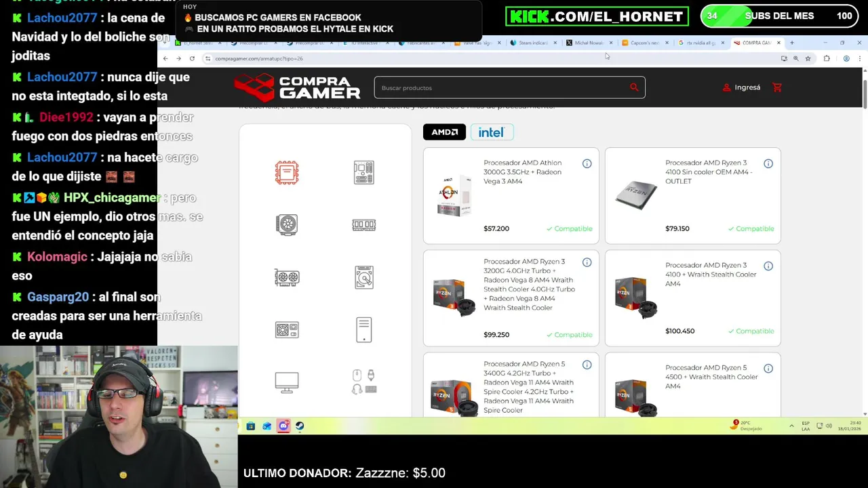This screenshot has width=868, height=488.
Task: Open Steam from the taskbar
Action: (300, 426)
